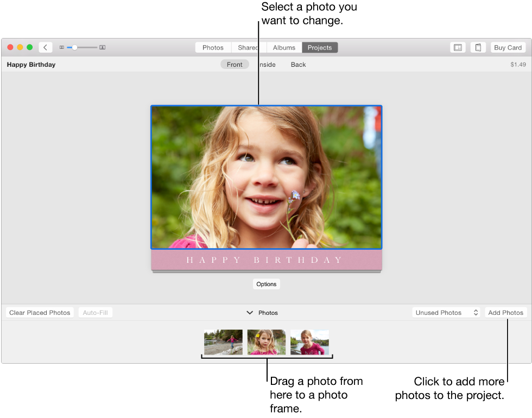Viewport: 532px width, 418px height.
Task: Click the card preview icon next to Buy Card
Action: tap(478, 47)
